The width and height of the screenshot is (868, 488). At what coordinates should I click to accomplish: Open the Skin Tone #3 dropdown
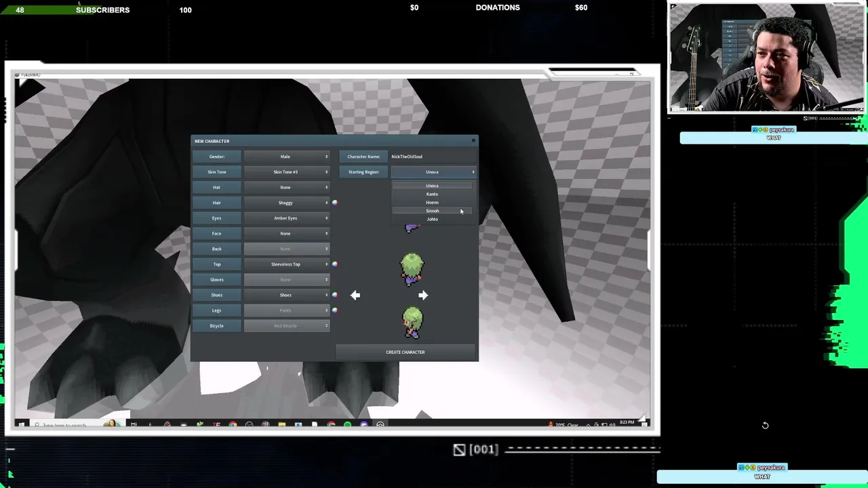(x=286, y=172)
